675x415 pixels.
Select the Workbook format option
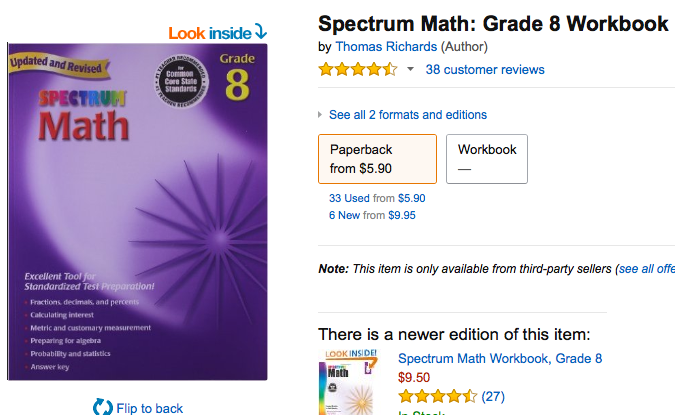point(487,159)
